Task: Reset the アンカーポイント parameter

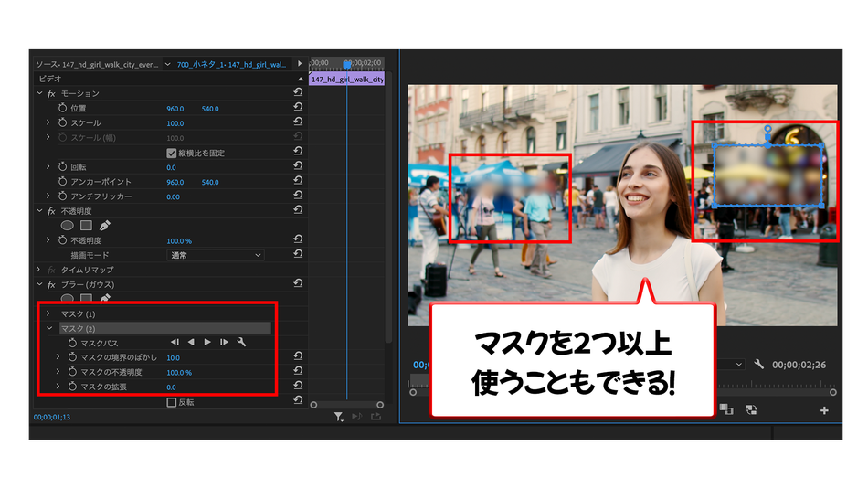Action: pos(298,180)
